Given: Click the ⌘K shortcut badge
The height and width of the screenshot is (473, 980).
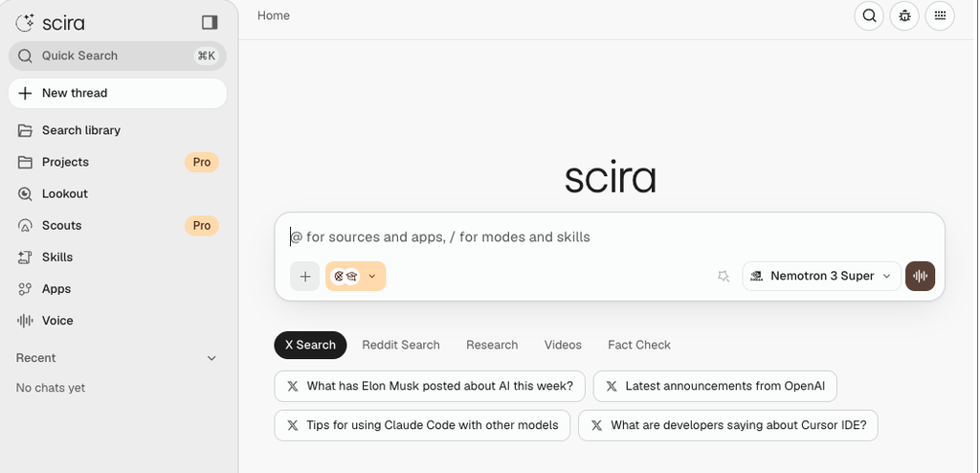Looking at the screenshot, I should click(x=207, y=56).
